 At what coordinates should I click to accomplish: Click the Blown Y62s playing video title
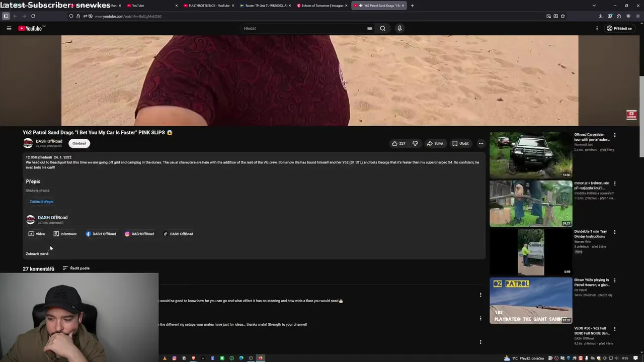click(592, 283)
